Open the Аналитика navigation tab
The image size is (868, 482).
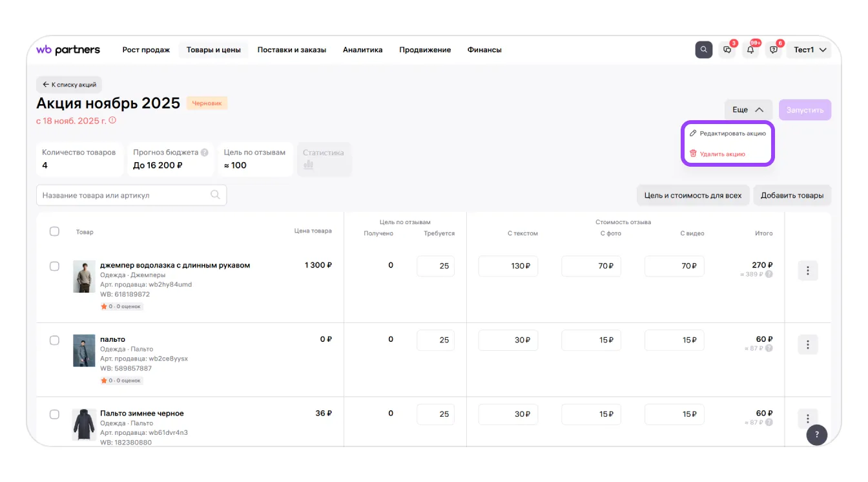pyautogui.click(x=362, y=50)
